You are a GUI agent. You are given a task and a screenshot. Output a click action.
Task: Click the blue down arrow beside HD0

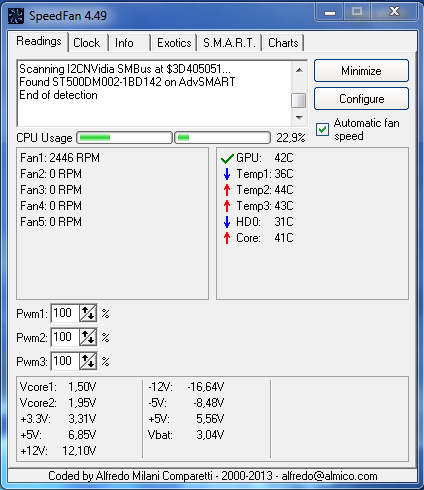click(x=227, y=222)
